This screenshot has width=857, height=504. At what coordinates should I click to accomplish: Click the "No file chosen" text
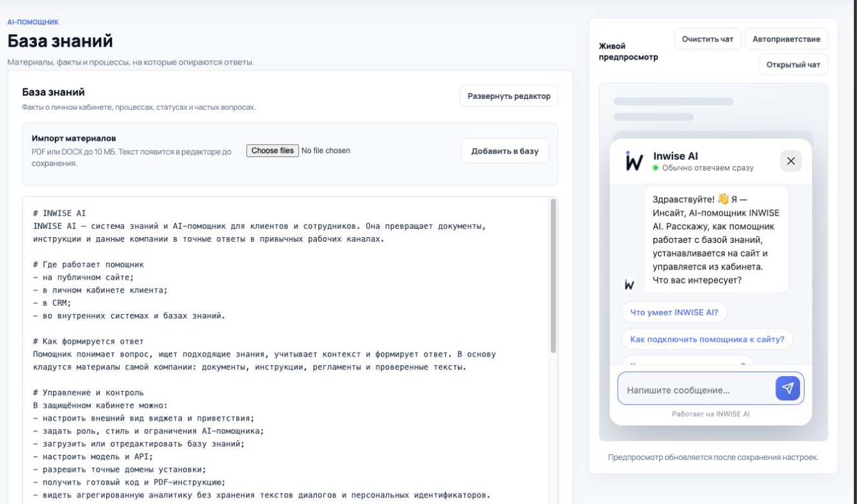(326, 151)
